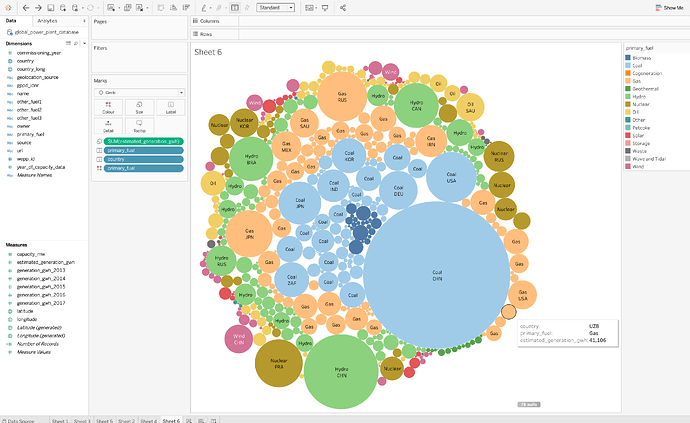
Task: Click the Save workbook icon
Action: pos(51,7)
